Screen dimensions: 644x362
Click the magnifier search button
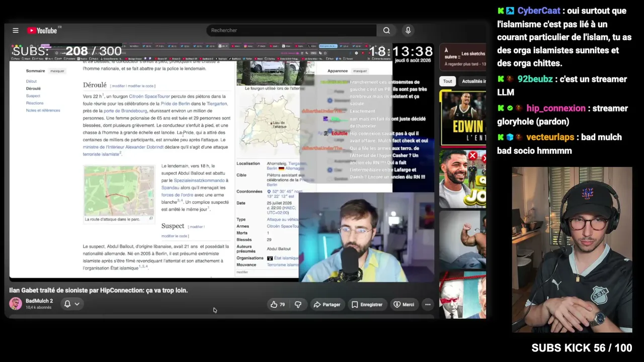click(386, 30)
